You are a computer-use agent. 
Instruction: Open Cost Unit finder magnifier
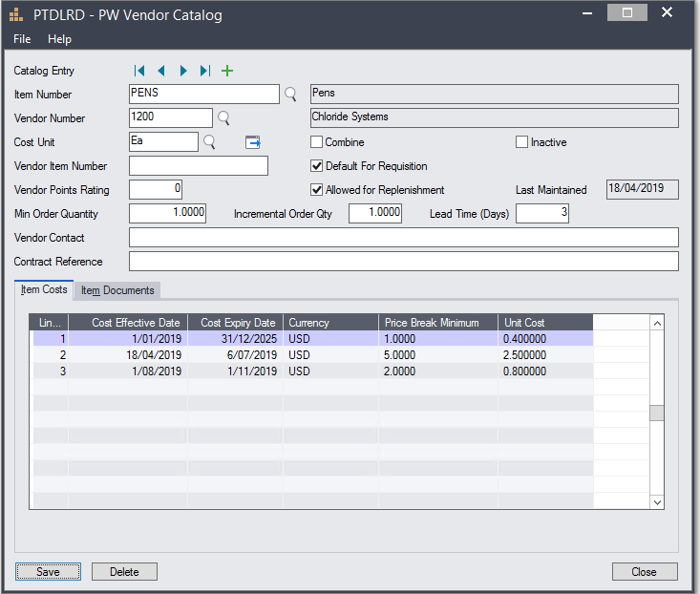point(209,142)
